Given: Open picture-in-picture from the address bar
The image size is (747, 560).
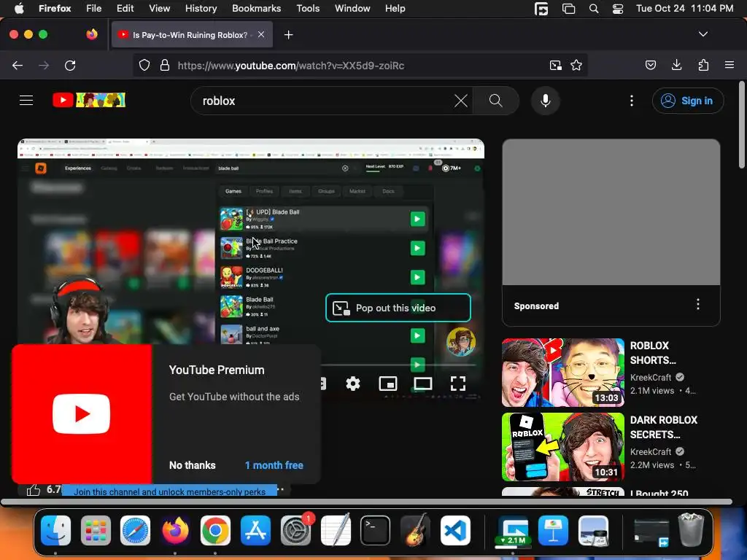Looking at the screenshot, I should click(x=555, y=65).
